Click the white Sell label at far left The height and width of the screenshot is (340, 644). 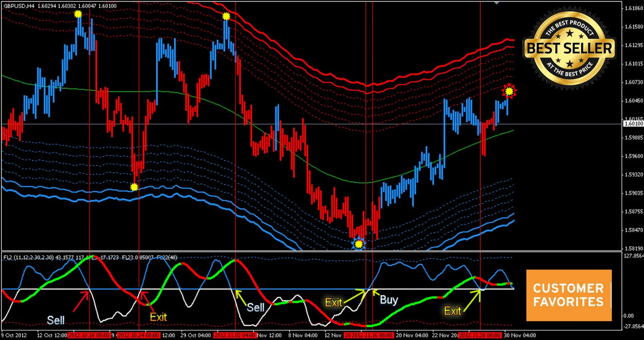coord(56,320)
